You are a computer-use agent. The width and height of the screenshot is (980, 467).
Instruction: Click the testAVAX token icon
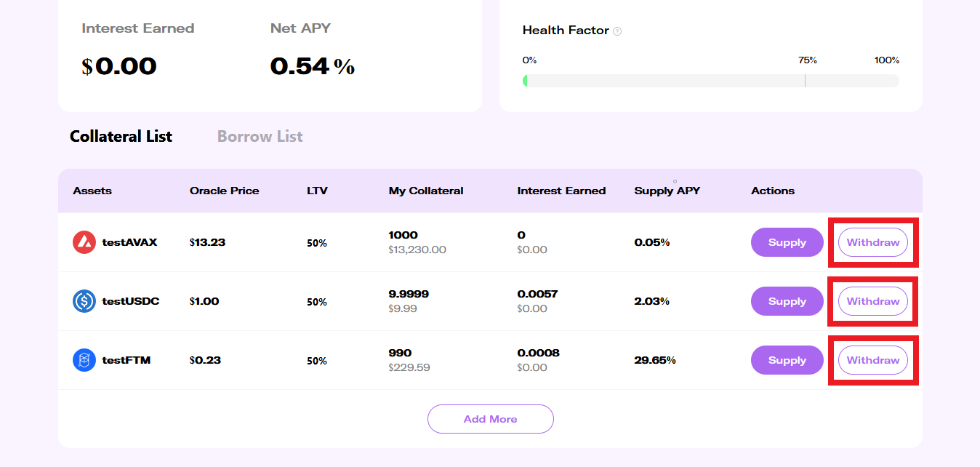pos(84,242)
